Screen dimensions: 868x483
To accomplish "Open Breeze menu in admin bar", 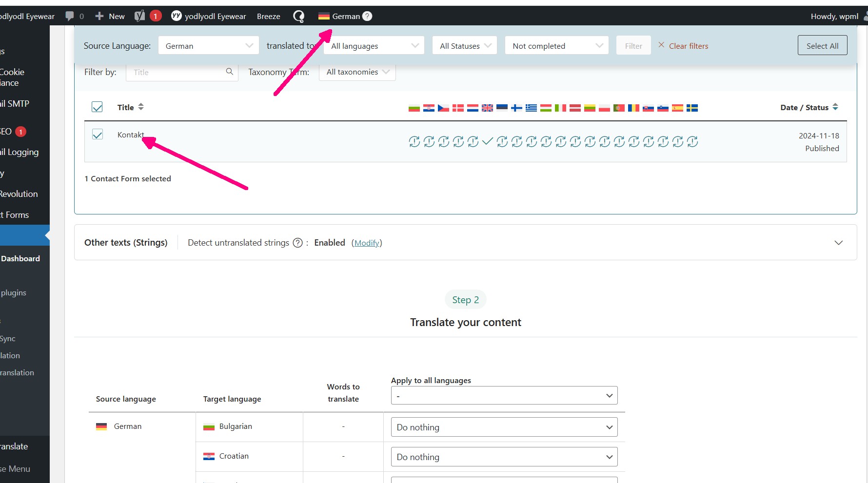I will [x=268, y=16].
